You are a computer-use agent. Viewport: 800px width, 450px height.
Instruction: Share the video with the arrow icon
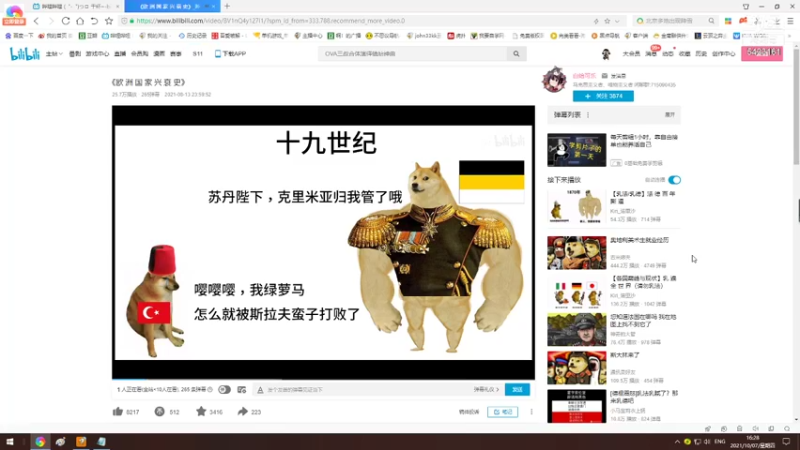[242, 411]
